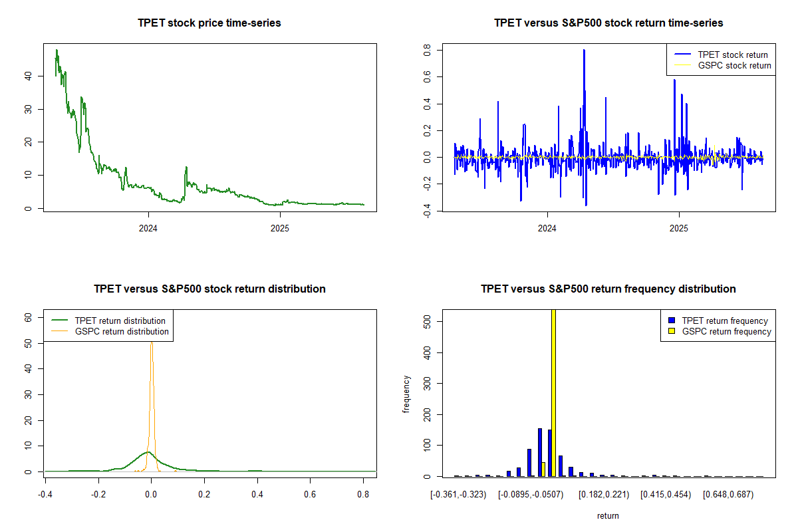Click the peak of the orange GSPC density curve
This screenshot has height=532, width=798.
(x=152, y=343)
